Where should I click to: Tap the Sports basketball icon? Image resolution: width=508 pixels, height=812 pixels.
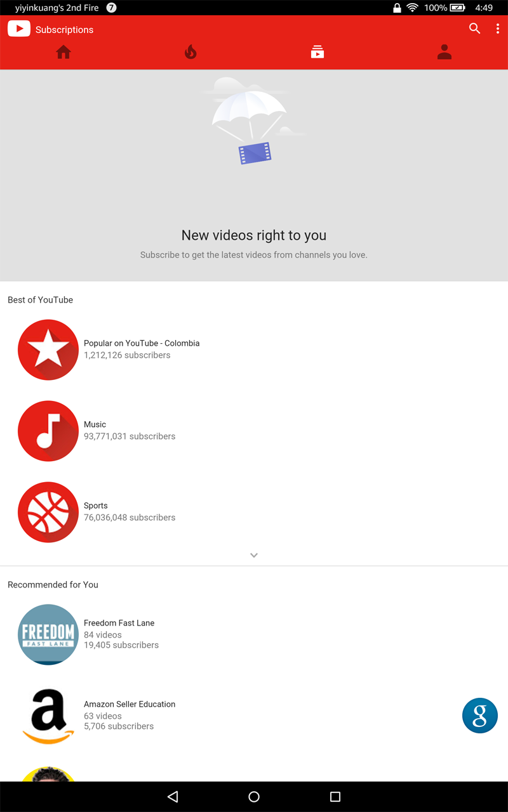[x=48, y=513]
